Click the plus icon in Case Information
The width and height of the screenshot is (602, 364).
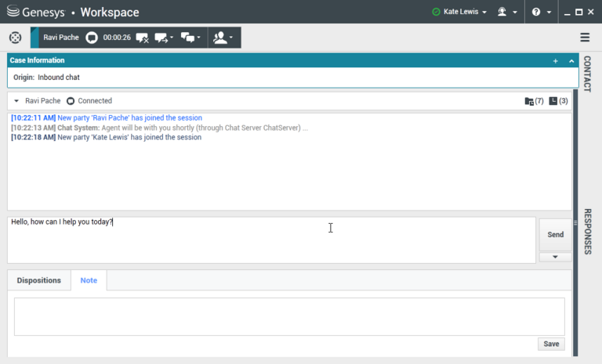555,60
